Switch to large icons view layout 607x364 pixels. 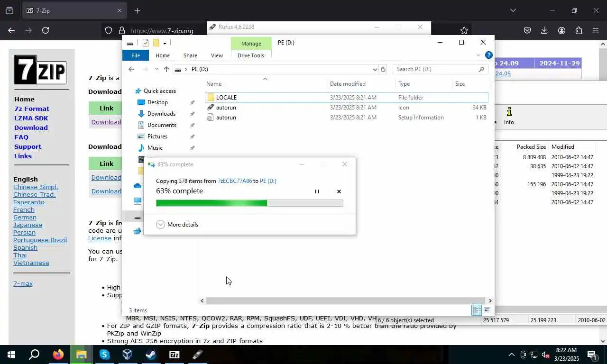click(x=487, y=310)
